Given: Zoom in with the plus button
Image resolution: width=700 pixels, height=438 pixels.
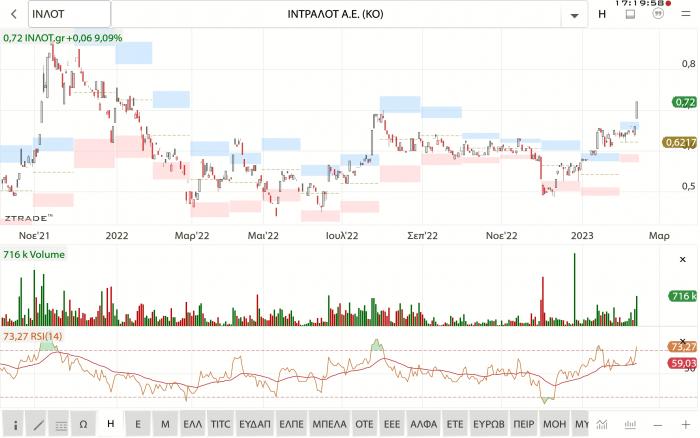Looking at the screenshot, I should click(685, 424).
